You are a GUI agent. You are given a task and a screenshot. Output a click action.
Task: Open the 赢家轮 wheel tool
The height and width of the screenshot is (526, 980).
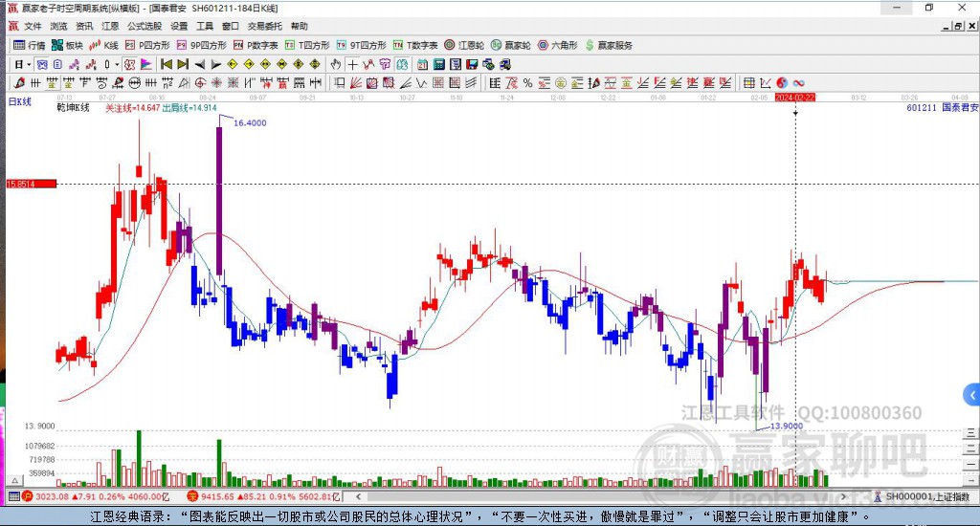[511, 45]
